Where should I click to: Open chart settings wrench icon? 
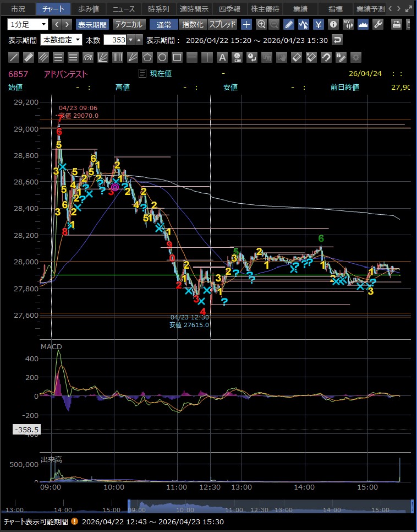point(378,24)
